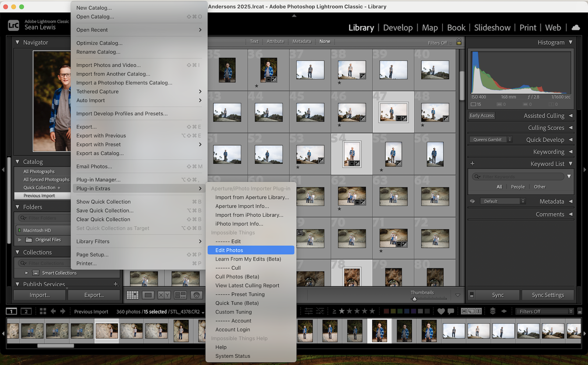Collapse the Histogram panel
588x365 pixels.
point(570,42)
